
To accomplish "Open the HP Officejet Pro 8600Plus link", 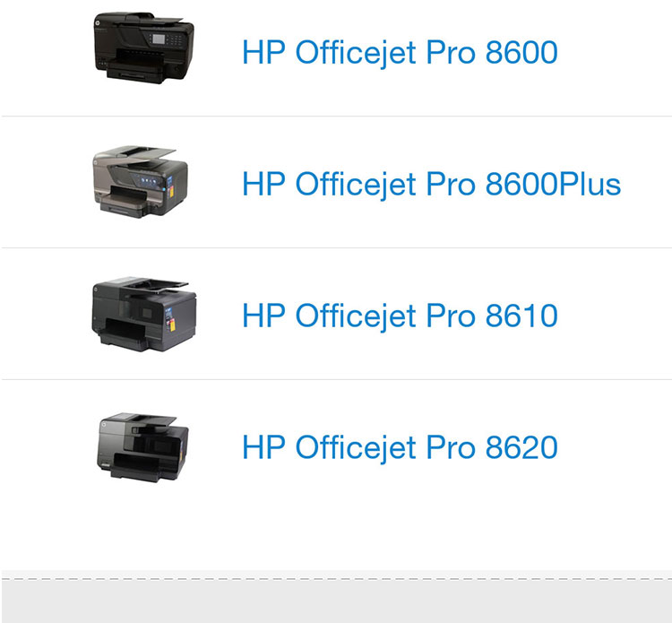I will tap(431, 185).
